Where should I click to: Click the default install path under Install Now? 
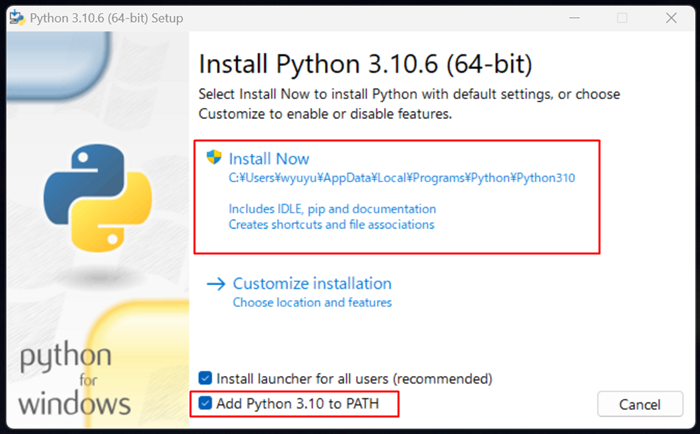click(x=401, y=178)
